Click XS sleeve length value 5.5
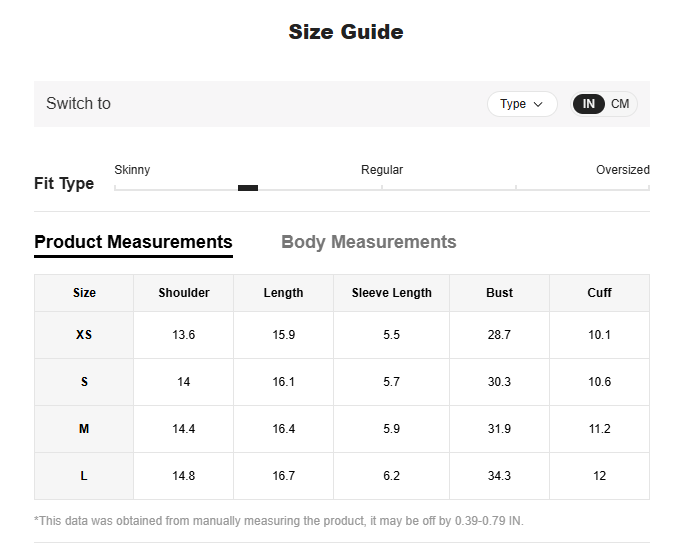The width and height of the screenshot is (684, 544). pyautogui.click(x=392, y=335)
